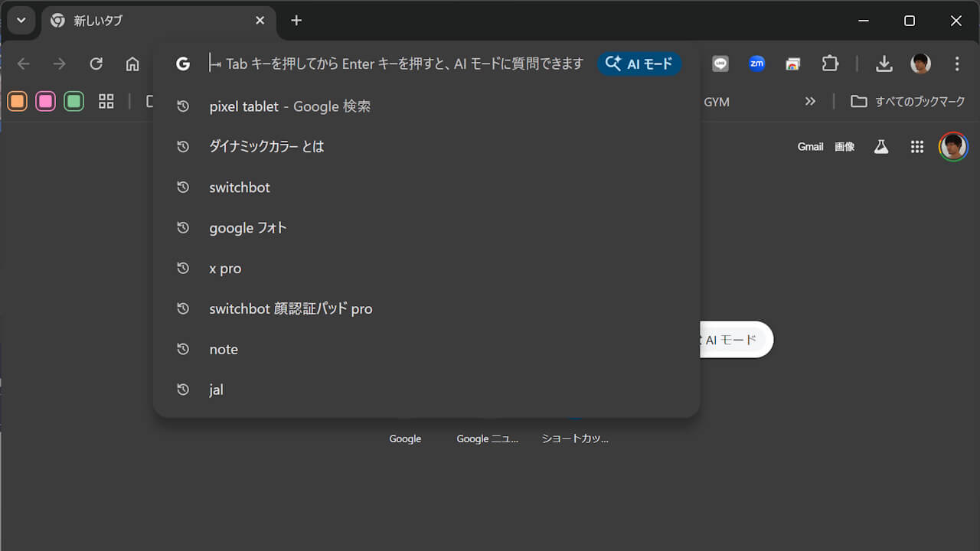This screenshot has height=551, width=980.
Task: Expand the tab search dropdown arrow
Action: tap(21, 21)
